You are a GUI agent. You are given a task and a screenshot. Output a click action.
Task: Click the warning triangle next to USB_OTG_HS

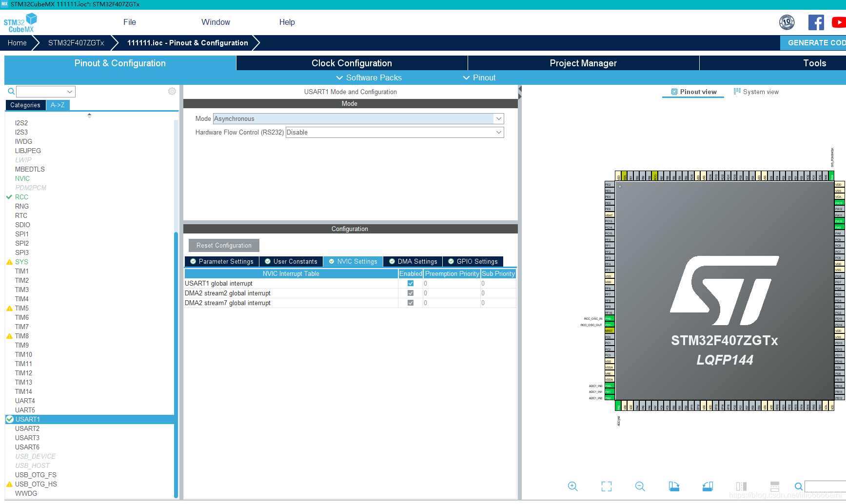[9, 485]
